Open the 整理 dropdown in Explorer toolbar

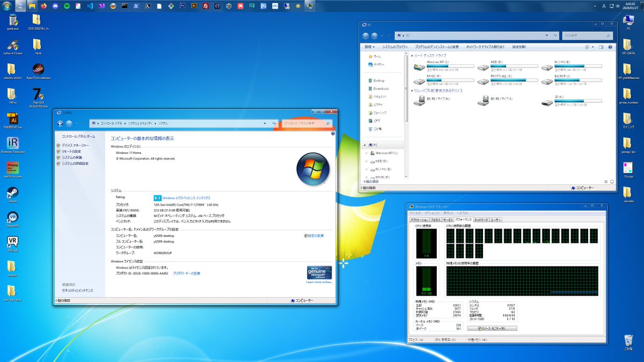369,47
